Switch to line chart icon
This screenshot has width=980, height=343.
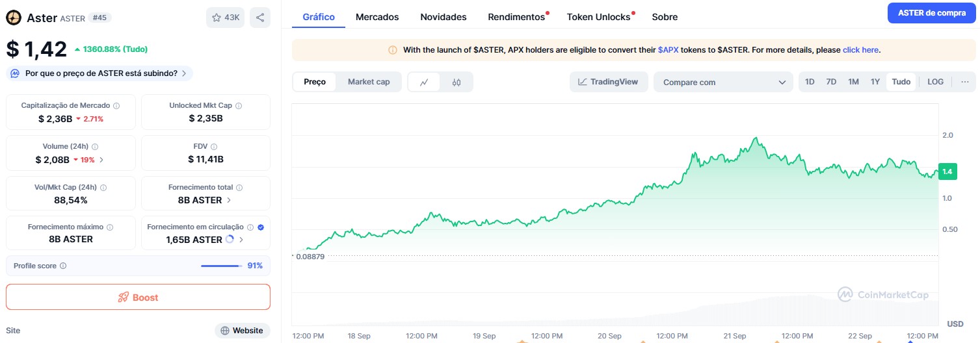coord(424,82)
